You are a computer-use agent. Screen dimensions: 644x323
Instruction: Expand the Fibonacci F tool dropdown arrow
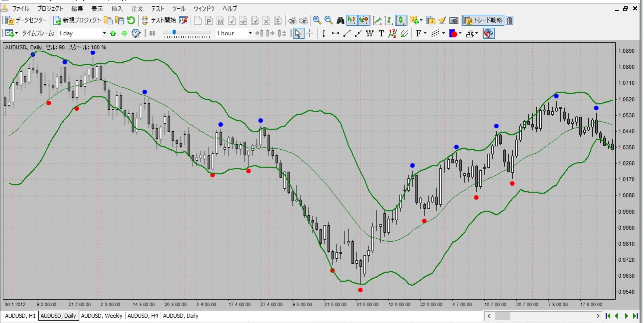coord(425,33)
